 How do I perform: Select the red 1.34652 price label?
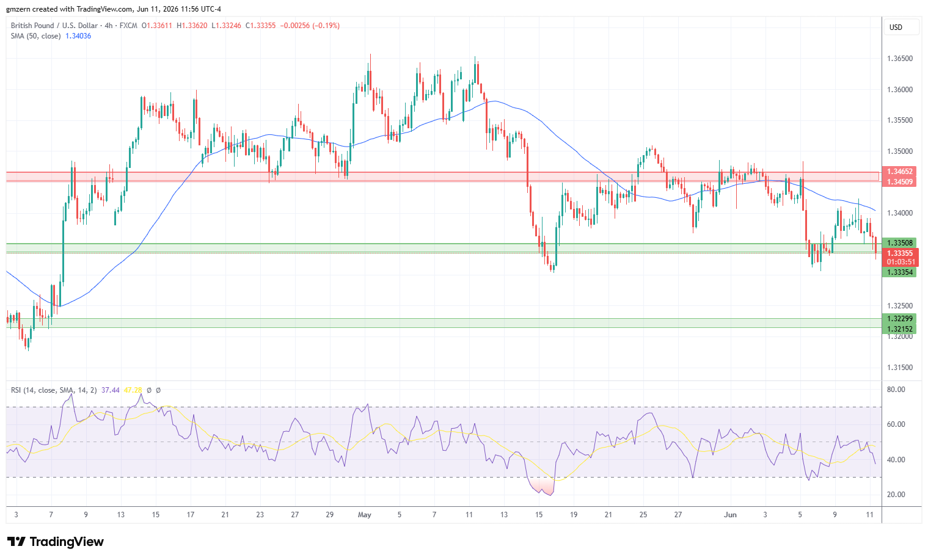899,172
